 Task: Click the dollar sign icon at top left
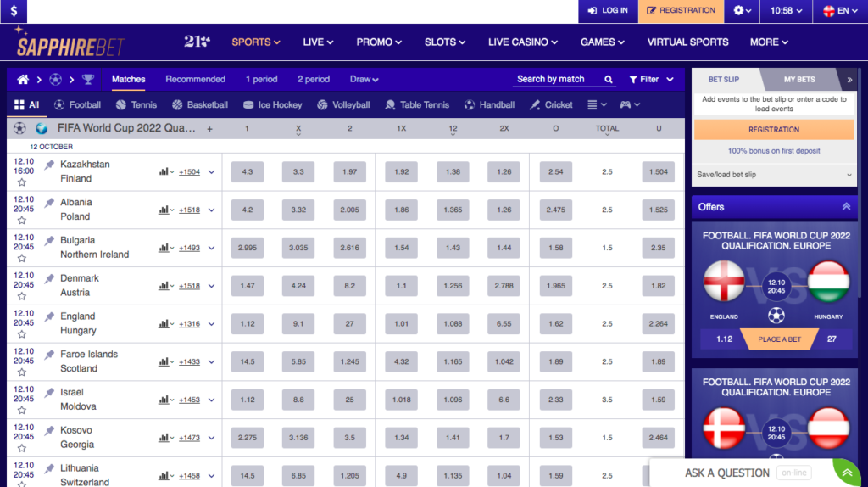click(x=14, y=10)
